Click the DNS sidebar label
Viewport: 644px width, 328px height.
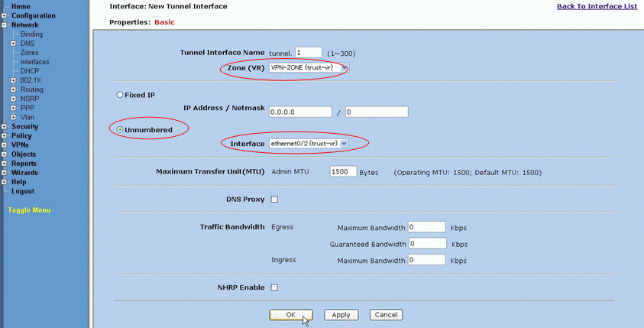[x=28, y=43]
